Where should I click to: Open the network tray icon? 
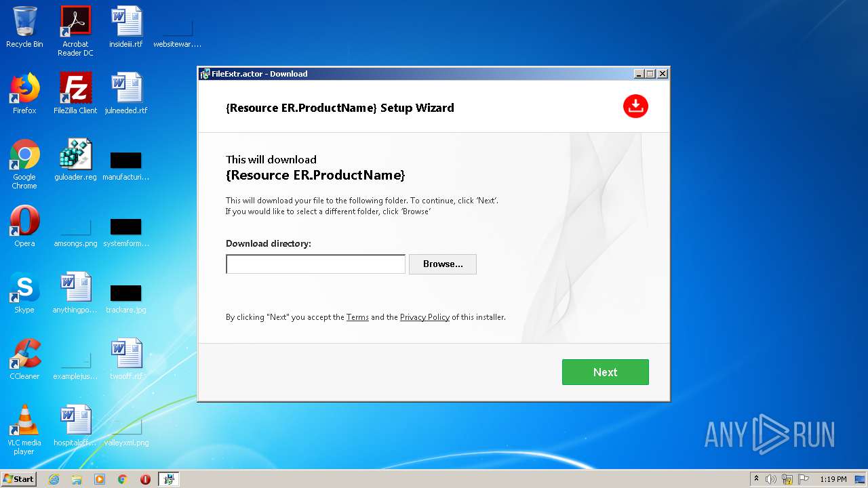(787, 479)
